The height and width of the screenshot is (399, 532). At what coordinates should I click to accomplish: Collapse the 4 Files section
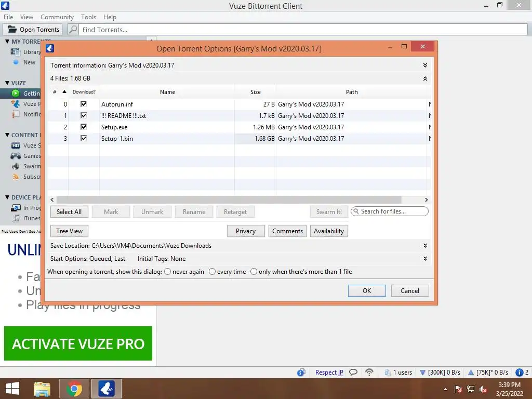[425, 78]
